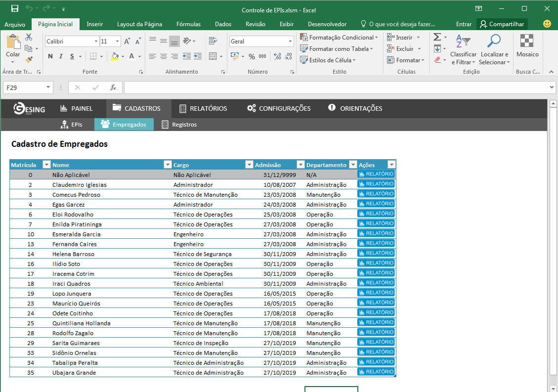Click the Format Painter brush icon

(x=29, y=60)
